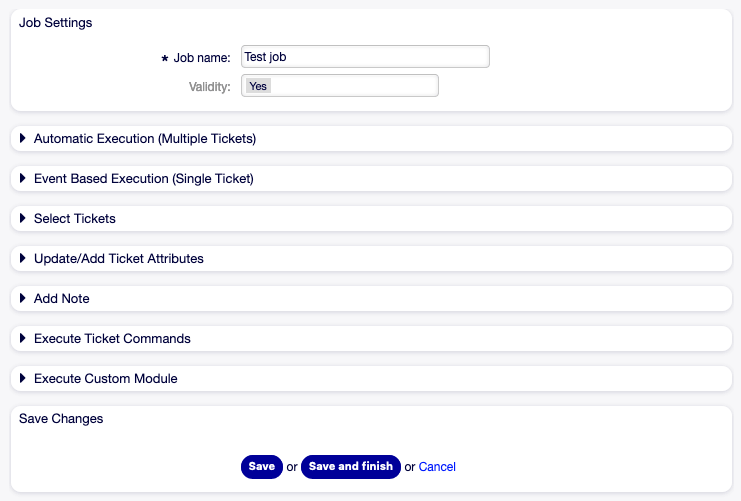Click the triangle arrow beside Event Based Execution
The width and height of the screenshot is (741, 501).
point(23,179)
